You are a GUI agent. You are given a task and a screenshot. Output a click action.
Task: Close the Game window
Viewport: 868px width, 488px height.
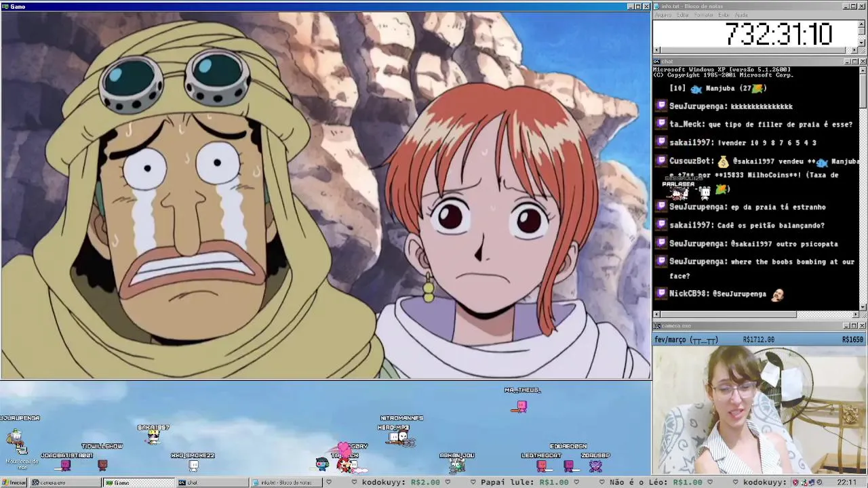(646, 6)
